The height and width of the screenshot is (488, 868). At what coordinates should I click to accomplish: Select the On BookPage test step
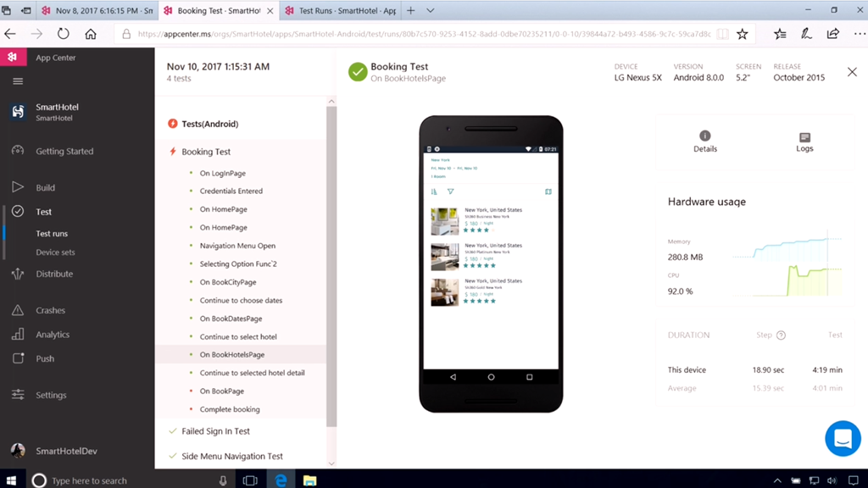tap(221, 391)
